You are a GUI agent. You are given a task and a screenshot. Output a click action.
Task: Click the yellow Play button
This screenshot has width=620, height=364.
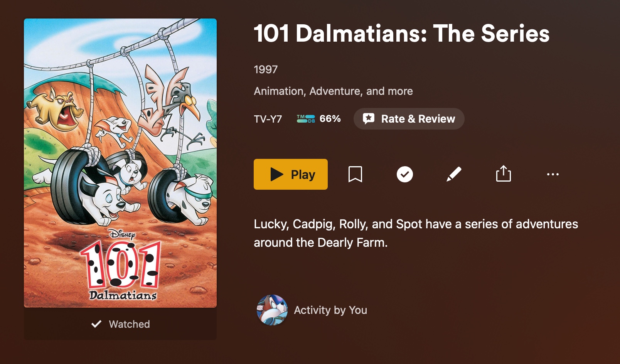[x=290, y=174]
